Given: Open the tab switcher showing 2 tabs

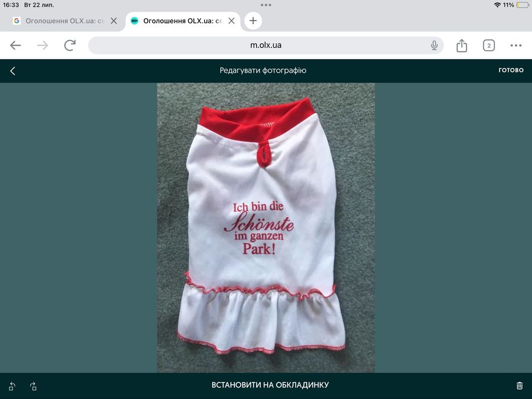Looking at the screenshot, I should pyautogui.click(x=489, y=46).
